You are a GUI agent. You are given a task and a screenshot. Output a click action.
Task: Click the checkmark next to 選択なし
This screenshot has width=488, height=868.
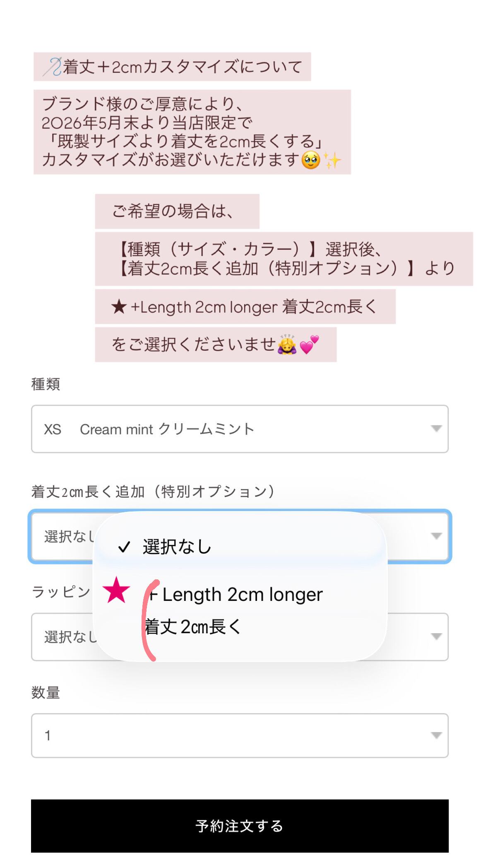point(124,547)
